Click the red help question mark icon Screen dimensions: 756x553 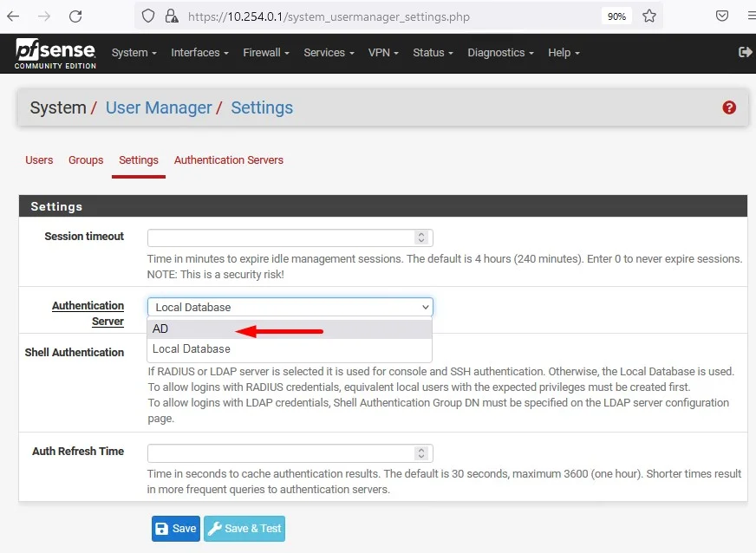pyautogui.click(x=728, y=107)
